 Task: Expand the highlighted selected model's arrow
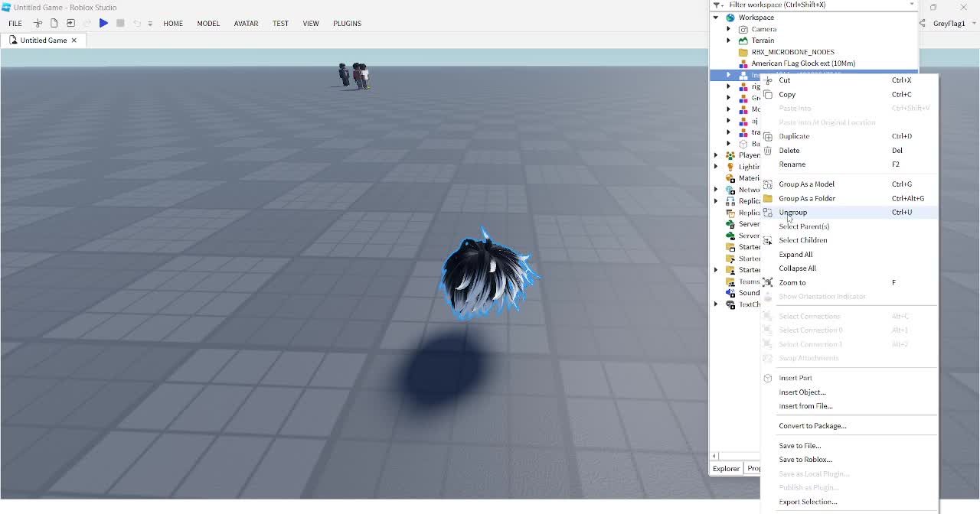pos(728,75)
